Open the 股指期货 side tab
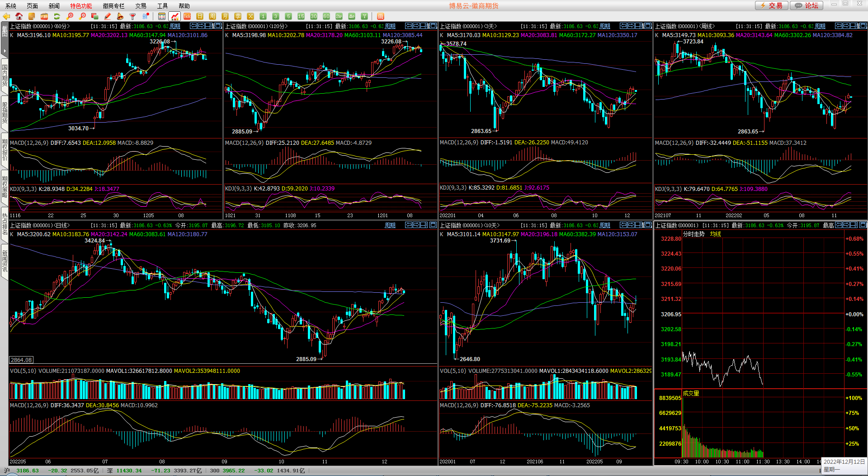 pos(5,113)
